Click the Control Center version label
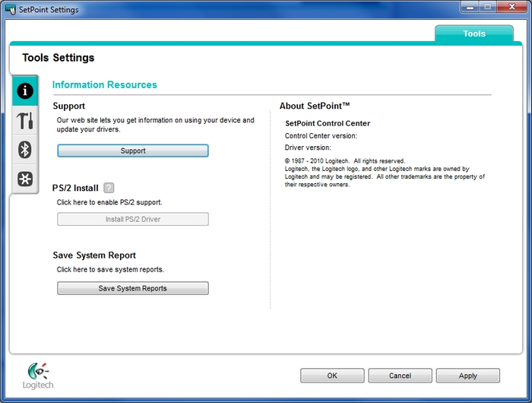 coord(321,136)
